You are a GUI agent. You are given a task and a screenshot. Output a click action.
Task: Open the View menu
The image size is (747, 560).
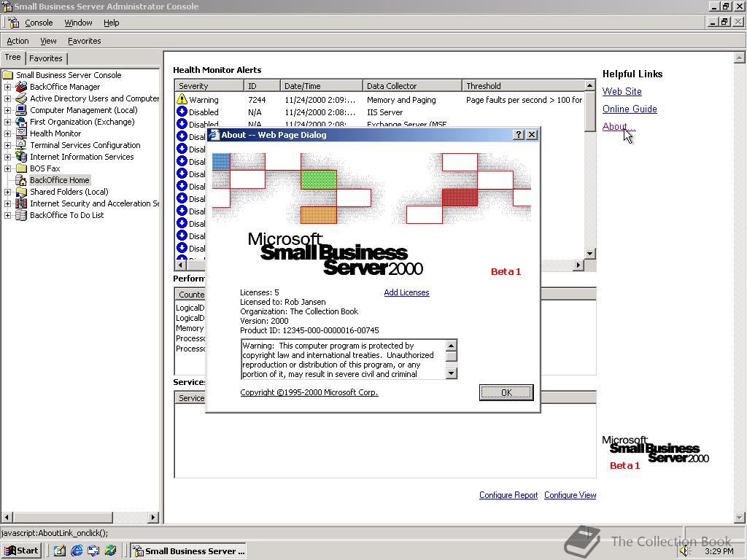click(48, 41)
